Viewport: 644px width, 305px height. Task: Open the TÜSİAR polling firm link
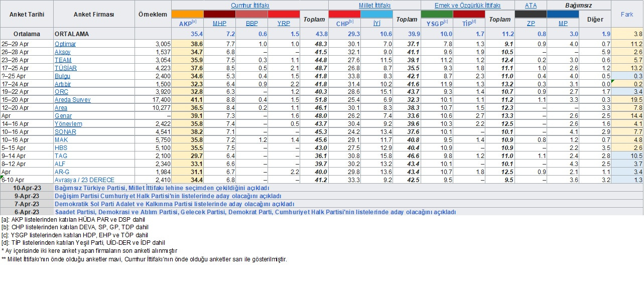65,68
